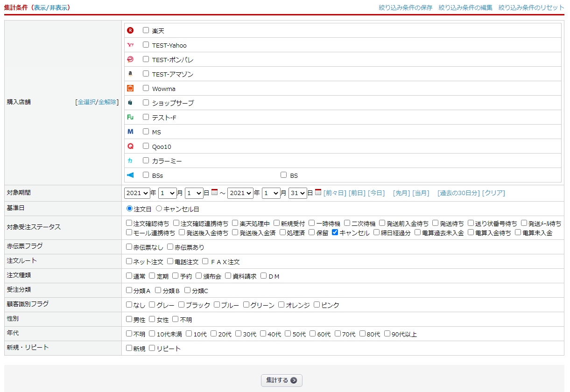Click the Rakuten store logo icon

click(130, 30)
